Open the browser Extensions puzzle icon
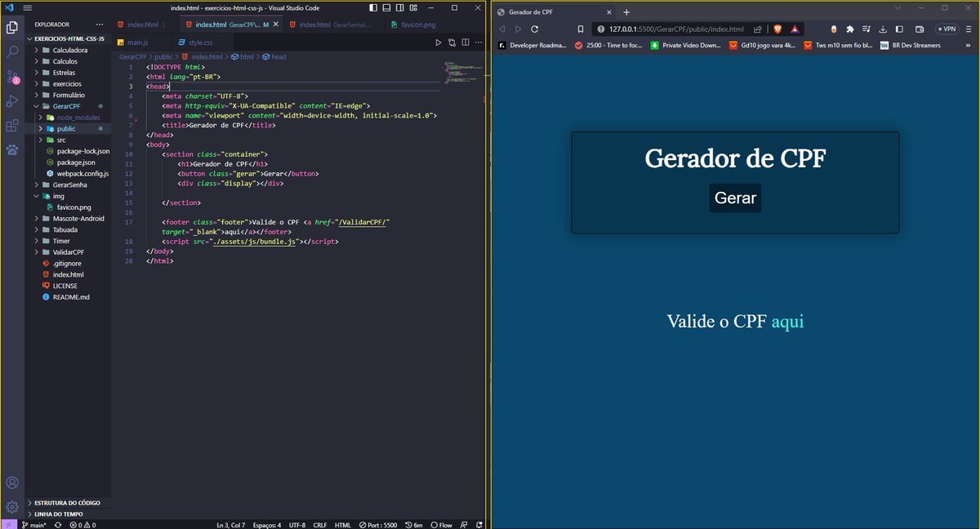The width and height of the screenshot is (980, 529). [x=849, y=29]
